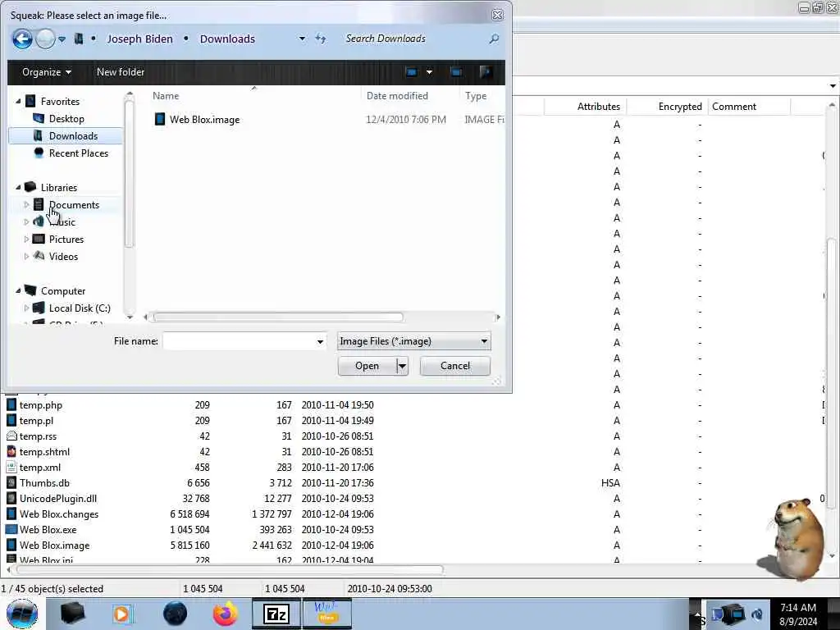Open the Videos library

63,257
